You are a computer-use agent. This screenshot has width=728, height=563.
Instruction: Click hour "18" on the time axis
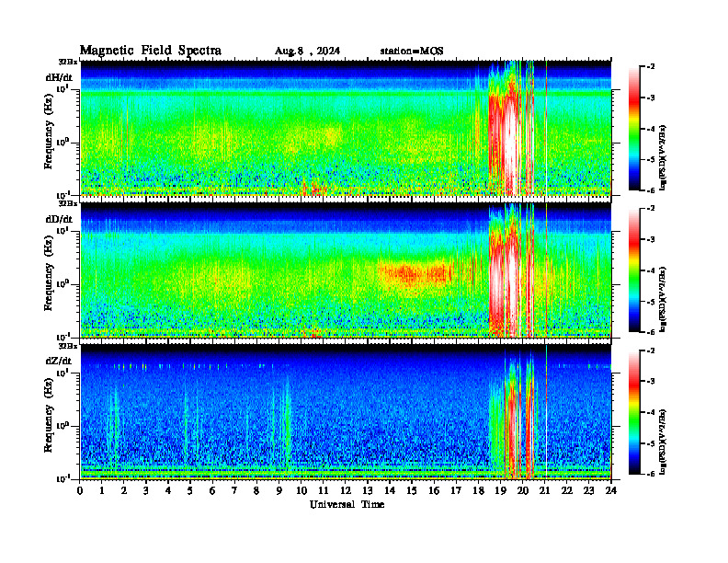(478, 490)
